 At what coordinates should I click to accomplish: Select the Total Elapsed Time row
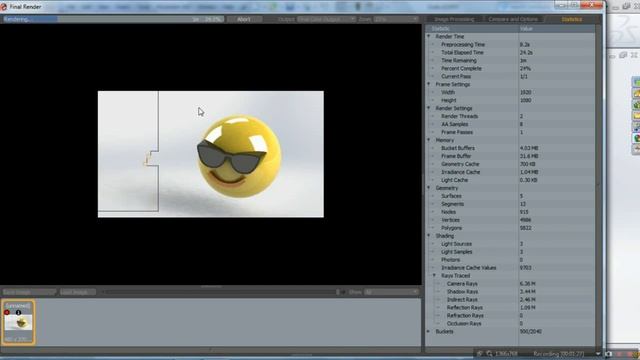coord(510,52)
